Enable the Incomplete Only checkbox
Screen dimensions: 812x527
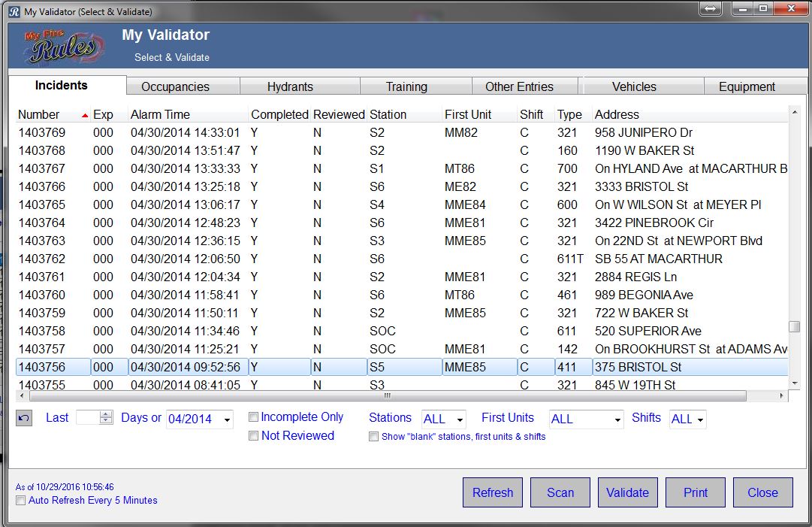click(x=254, y=417)
